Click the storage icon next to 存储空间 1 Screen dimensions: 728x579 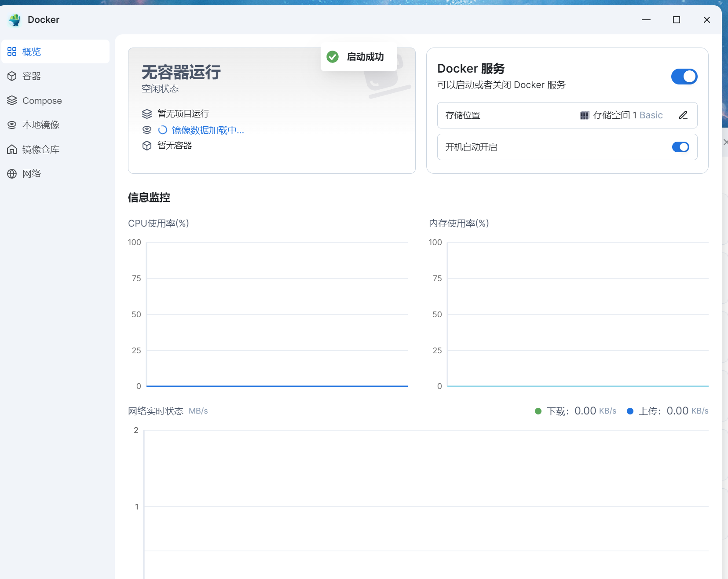pos(585,115)
